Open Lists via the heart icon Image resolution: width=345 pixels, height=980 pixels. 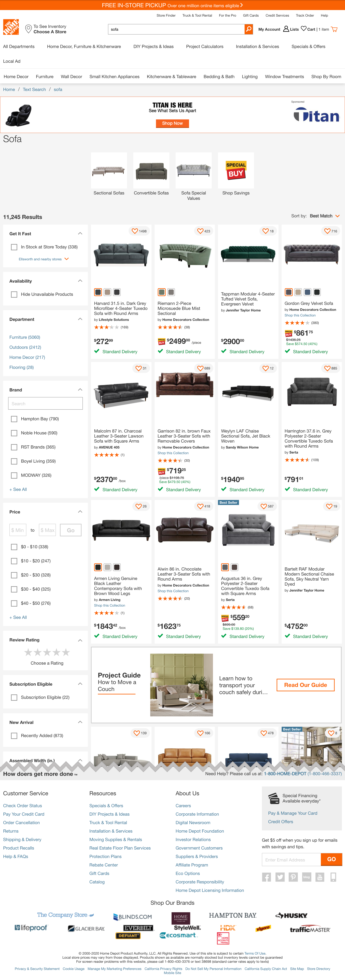point(304,29)
